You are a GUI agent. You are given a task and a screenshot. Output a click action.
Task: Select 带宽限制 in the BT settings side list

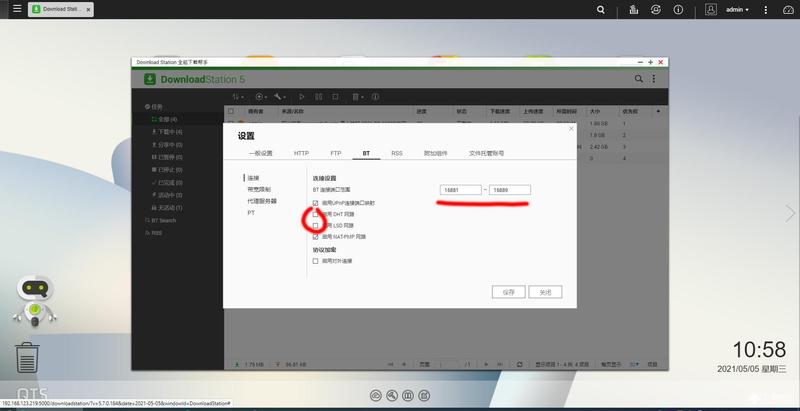tap(259, 189)
